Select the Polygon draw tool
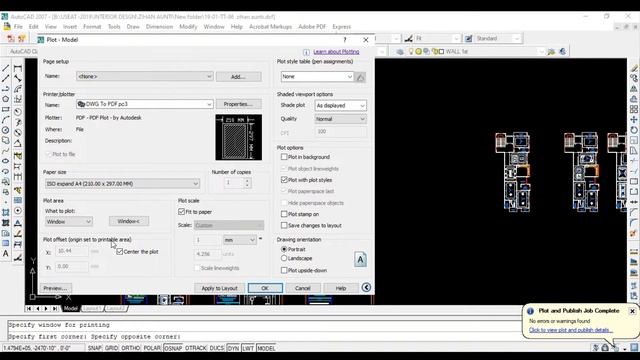 [x=6, y=99]
